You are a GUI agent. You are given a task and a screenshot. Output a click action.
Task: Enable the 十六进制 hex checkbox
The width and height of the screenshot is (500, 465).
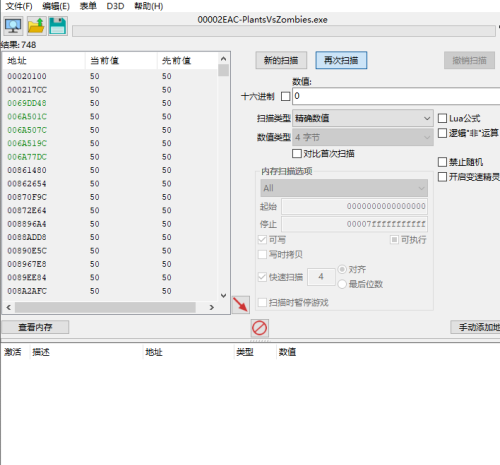pos(286,96)
